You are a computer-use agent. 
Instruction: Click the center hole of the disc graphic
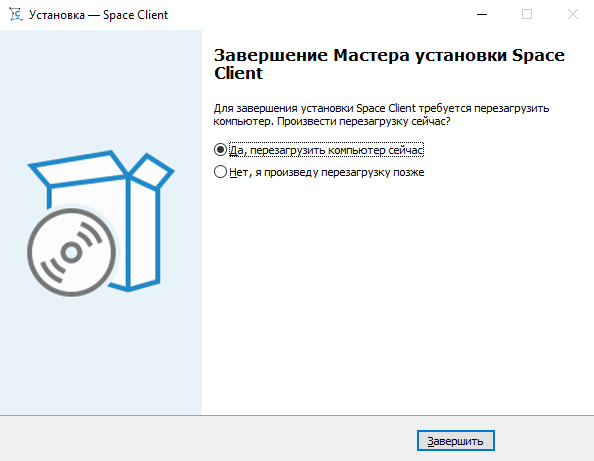pyautogui.click(x=71, y=252)
